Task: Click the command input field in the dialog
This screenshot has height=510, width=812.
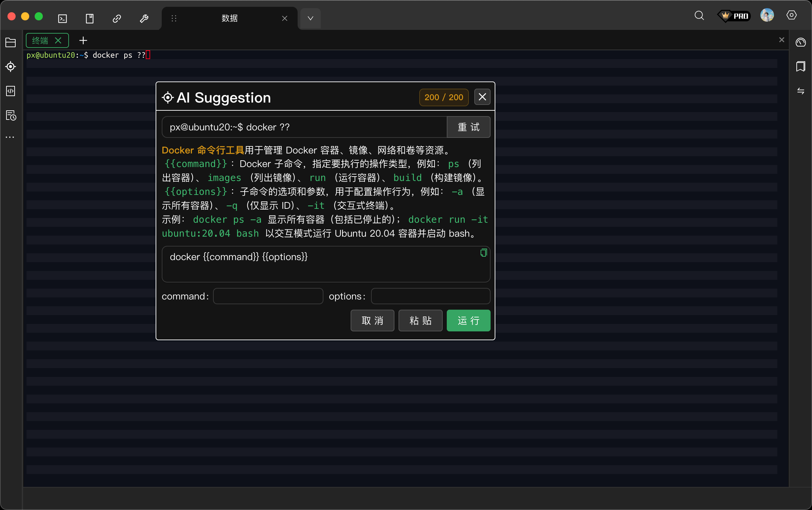Action: tap(268, 296)
